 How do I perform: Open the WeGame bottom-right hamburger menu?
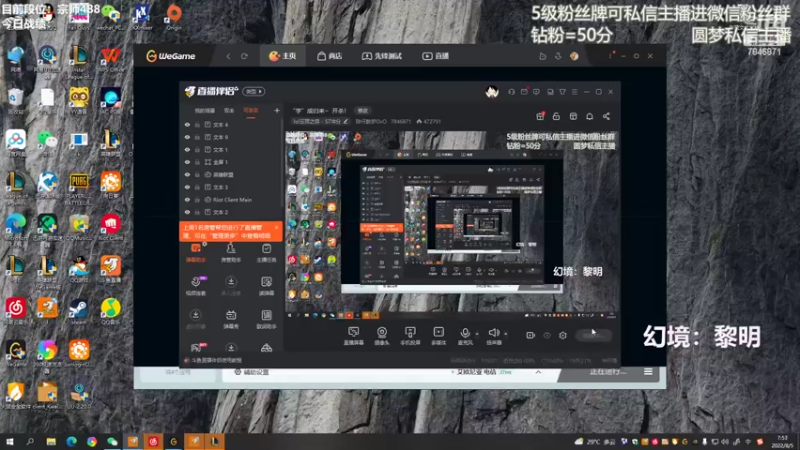pos(648,372)
